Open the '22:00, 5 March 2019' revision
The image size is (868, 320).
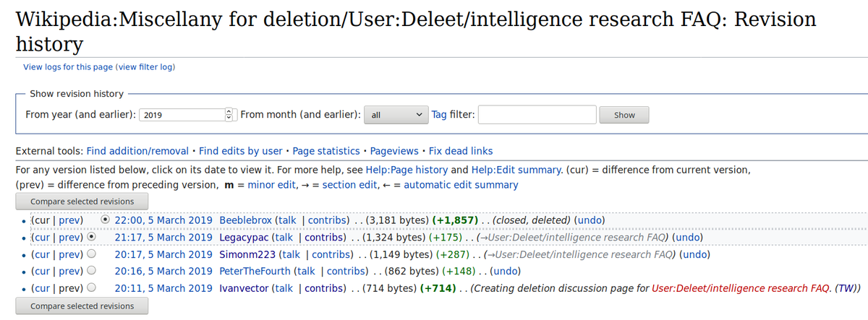click(163, 220)
